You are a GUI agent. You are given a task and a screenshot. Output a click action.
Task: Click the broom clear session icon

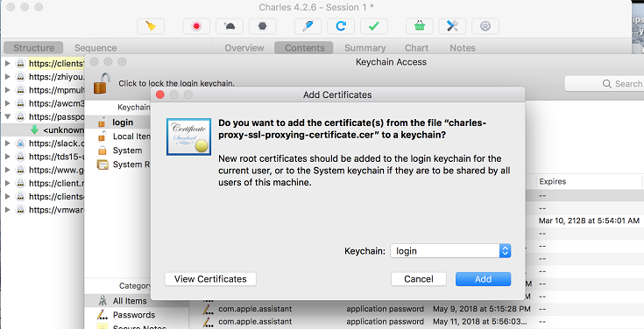point(151,26)
